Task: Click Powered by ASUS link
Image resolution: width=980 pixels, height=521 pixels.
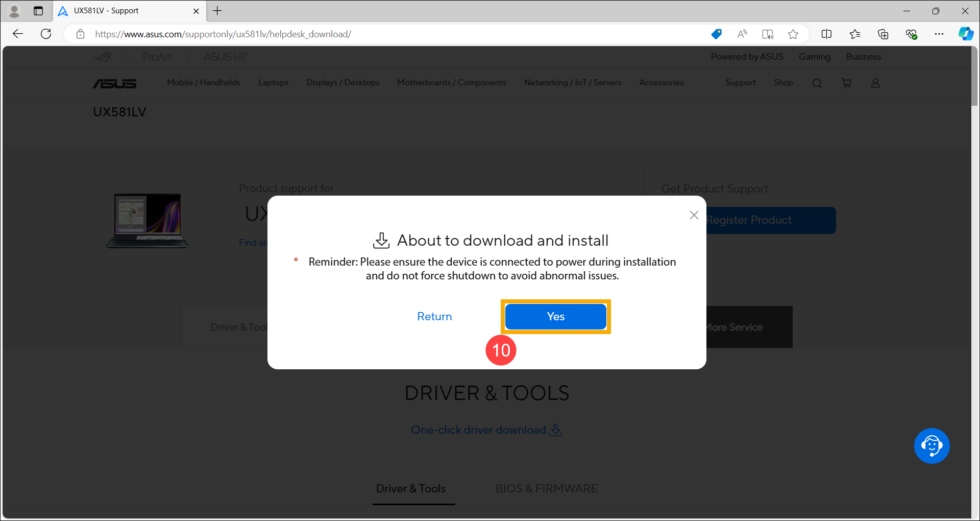Action: point(747,57)
